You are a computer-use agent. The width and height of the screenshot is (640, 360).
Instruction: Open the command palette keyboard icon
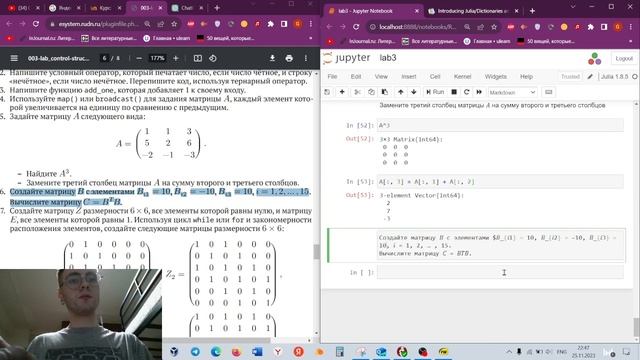click(549, 92)
